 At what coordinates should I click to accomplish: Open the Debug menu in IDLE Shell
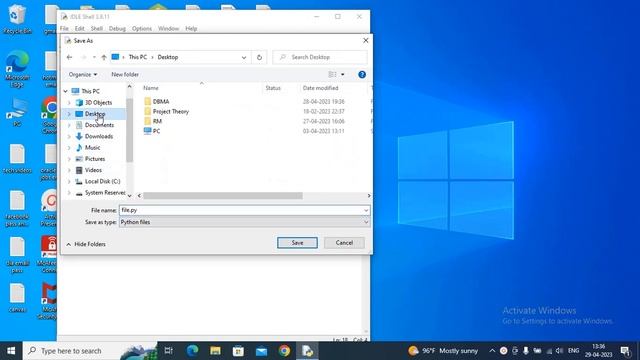coord(117,29)
